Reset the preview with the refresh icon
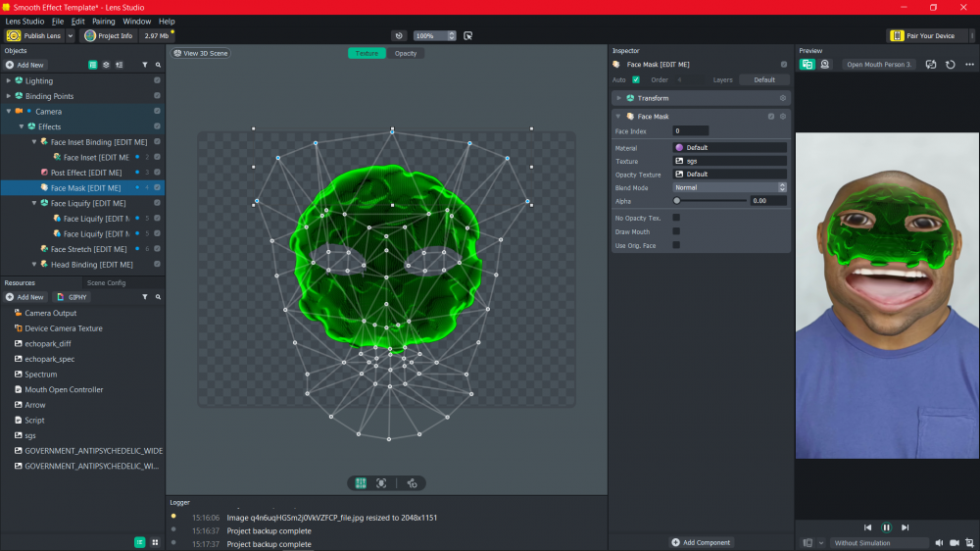This screenshot has height=551, width=980. tap(950, 65)
